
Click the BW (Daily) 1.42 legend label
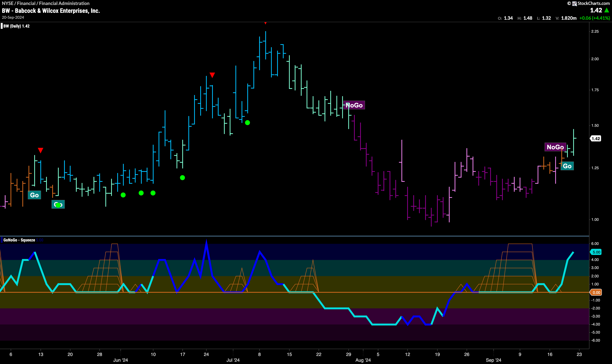[x=16, y=26]
